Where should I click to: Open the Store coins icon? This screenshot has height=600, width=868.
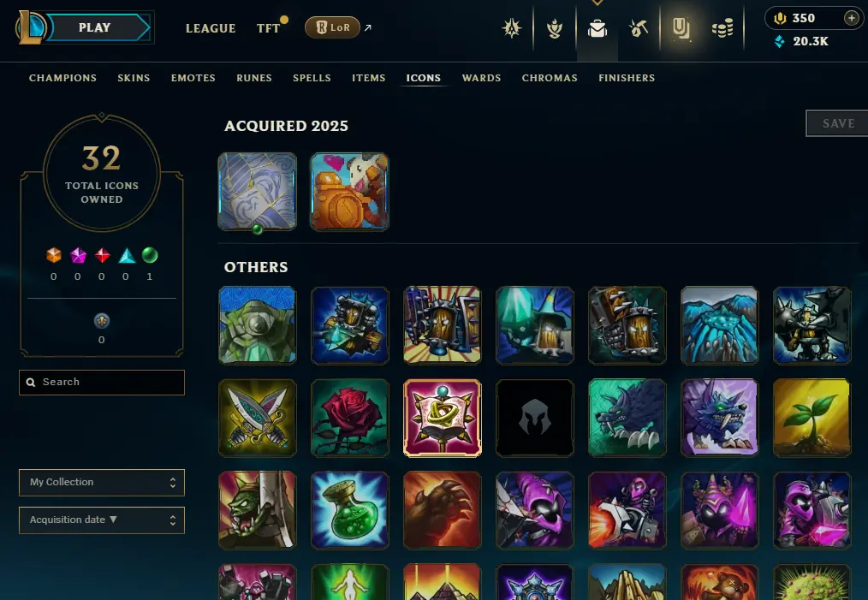click(722, 28)
